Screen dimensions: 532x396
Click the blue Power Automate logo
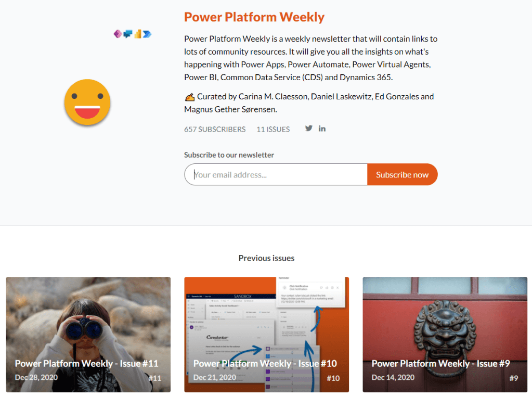147,34
